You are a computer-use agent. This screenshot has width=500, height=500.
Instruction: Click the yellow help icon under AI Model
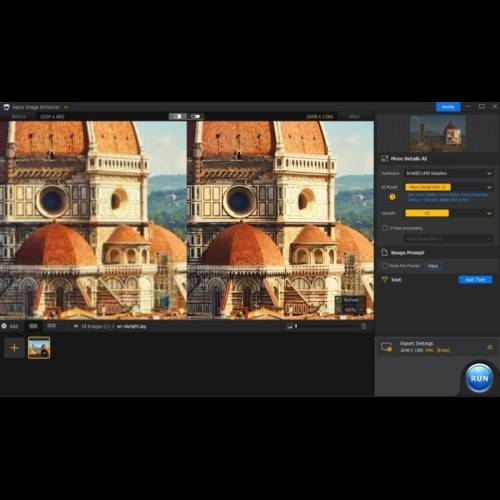coord(392,197)
